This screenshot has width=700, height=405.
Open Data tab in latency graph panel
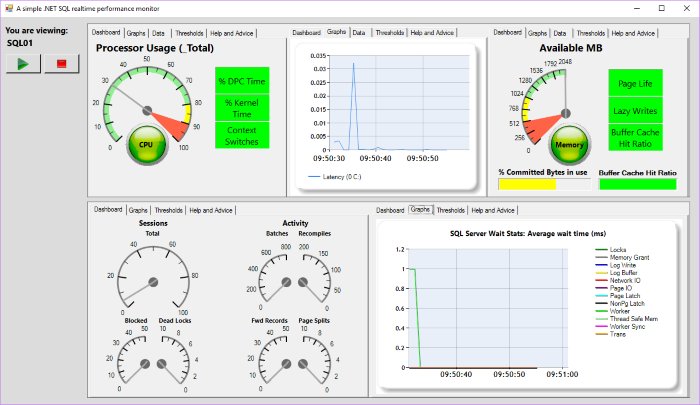[x=359, y=33]
